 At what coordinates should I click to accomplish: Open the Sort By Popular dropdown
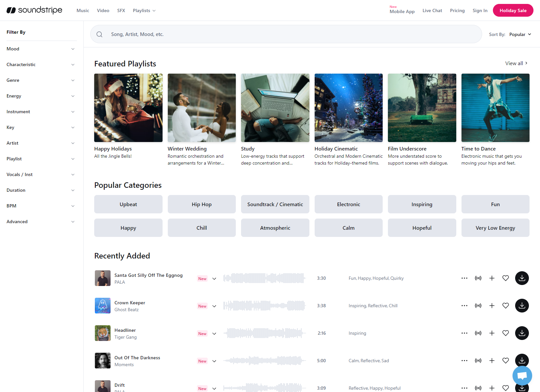[x=520, y=34]
